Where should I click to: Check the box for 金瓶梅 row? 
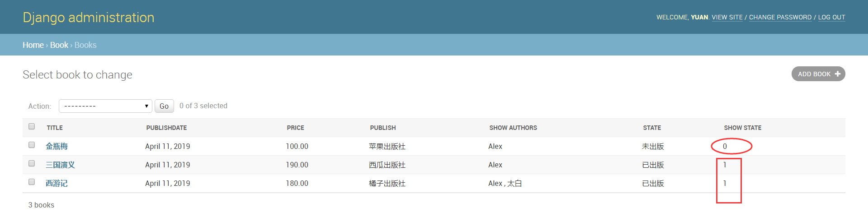tap(32, 145)
